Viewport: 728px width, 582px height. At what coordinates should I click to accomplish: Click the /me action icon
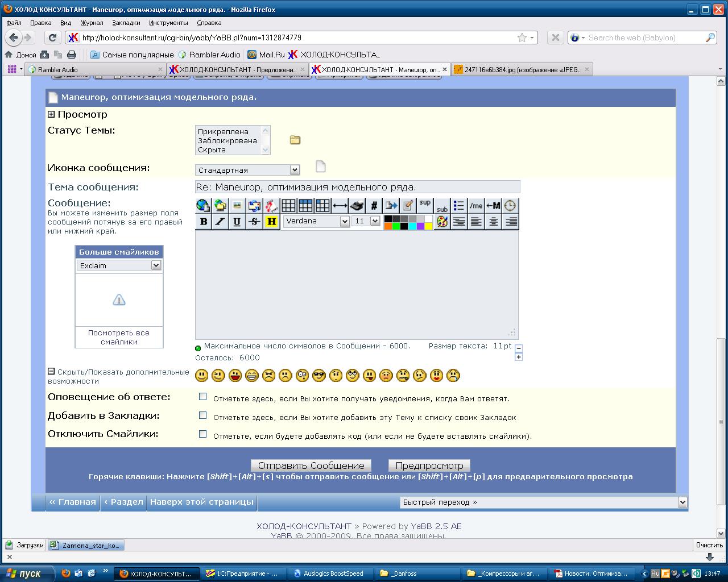(476, 205)
